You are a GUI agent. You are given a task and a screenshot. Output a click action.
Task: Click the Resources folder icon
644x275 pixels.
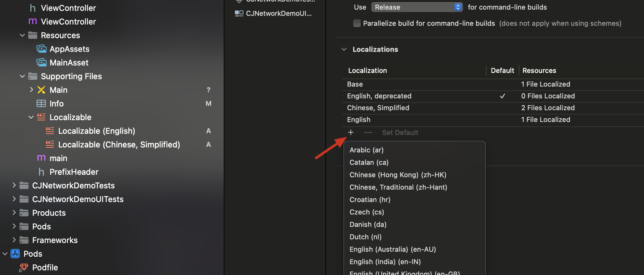(x=33, y=35)
